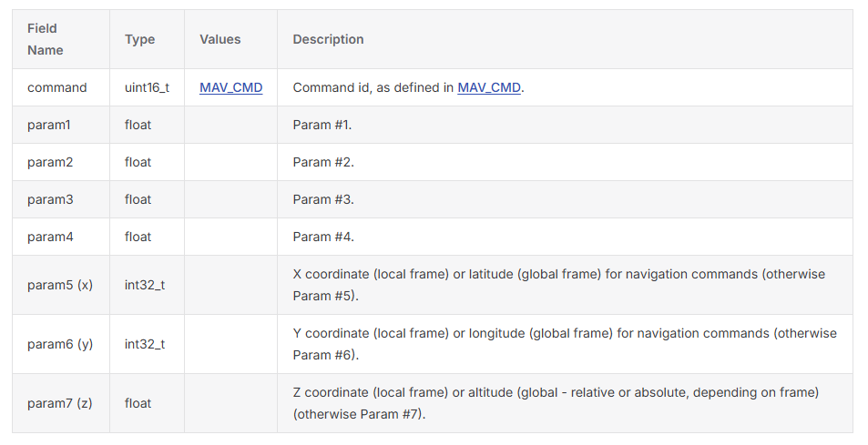Click the Values column header
This screenshot has height=445, width=868.
220,39
